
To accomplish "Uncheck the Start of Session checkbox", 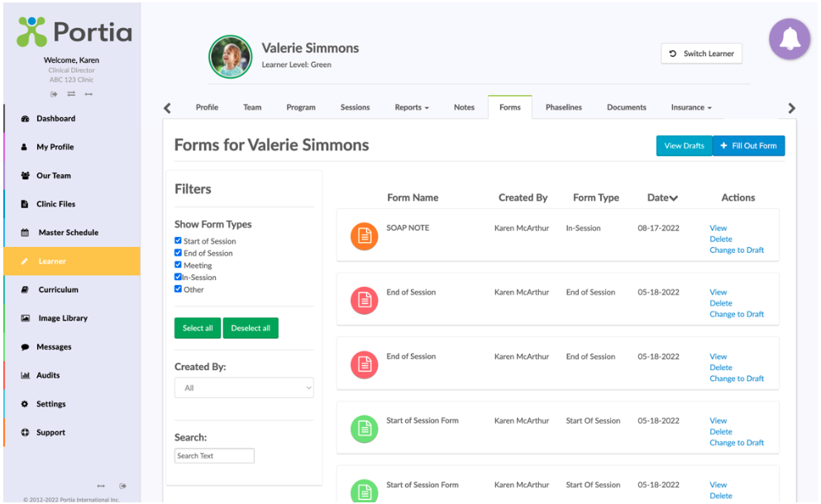I will pyautogui.click(x=178, y=240).
